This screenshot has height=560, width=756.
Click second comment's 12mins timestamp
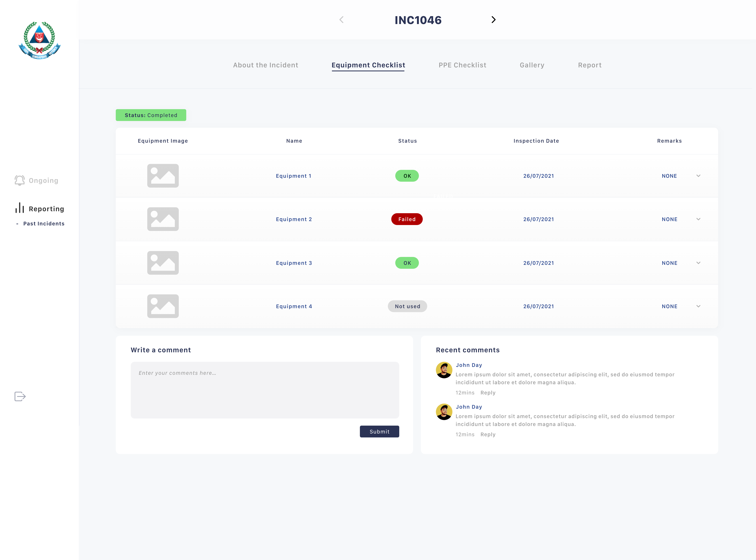[465, 434]
